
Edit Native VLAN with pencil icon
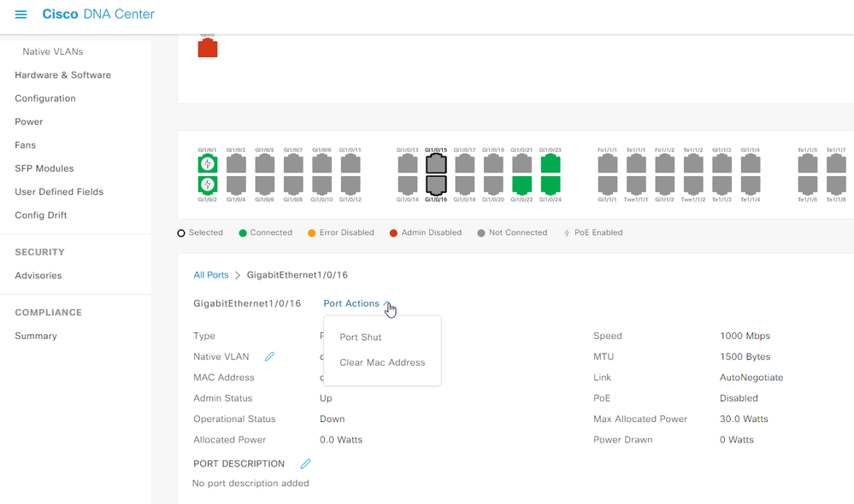(269, 356)
